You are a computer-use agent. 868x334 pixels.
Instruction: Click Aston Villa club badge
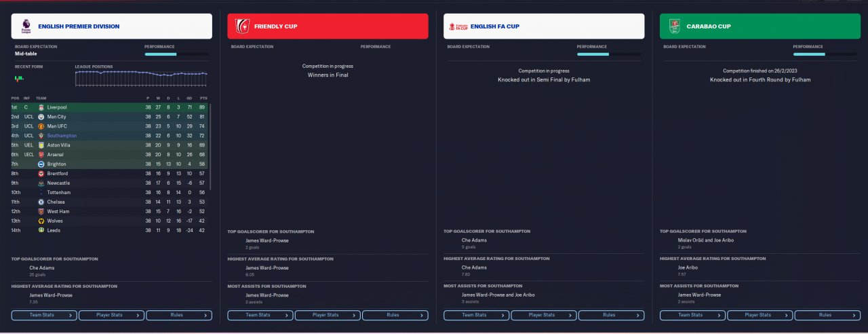(41, 145)
